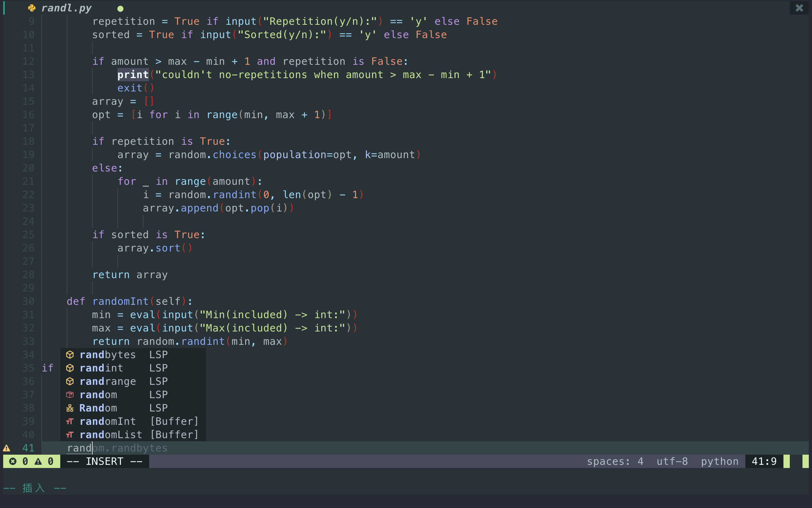
Task: Click the warning count icon in statusline
Action: tap(38, 461)
